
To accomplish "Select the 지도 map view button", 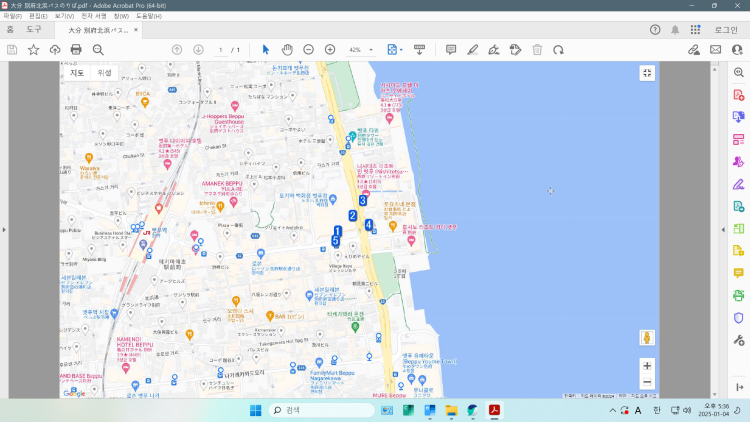I will [77, 73].
